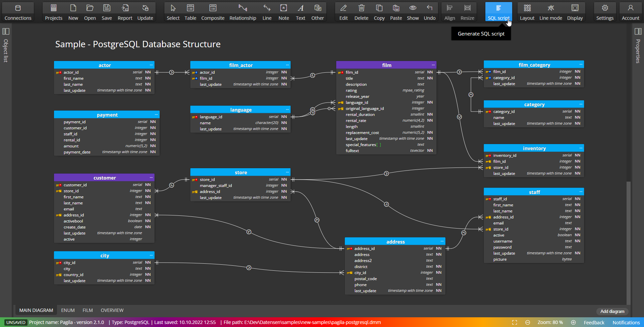Select the Relationship tool
Image resolution: width=644 pixels, height=327 pixels.
click(x=243, y=11)
